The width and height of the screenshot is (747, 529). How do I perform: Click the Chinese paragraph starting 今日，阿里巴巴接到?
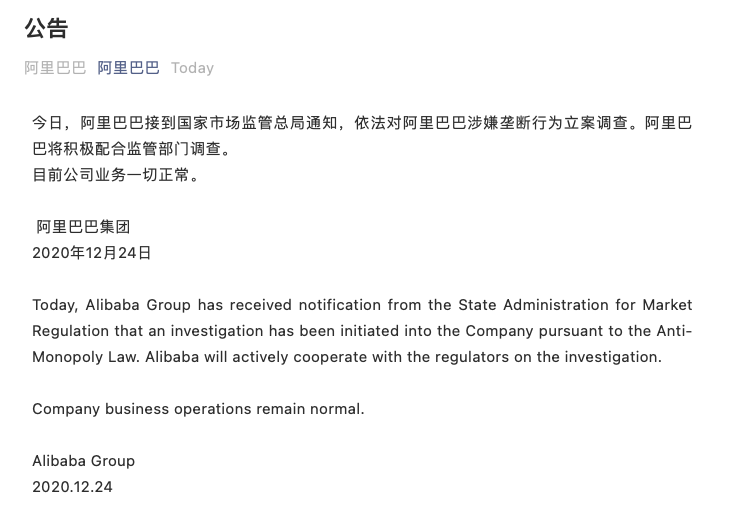pos(362,136)
